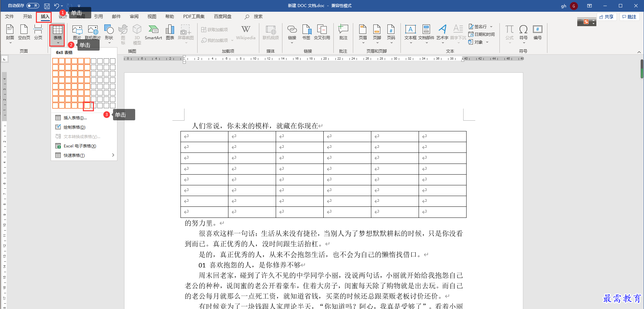Click the Undo icon
Image resolution: width=644 pixels, height=309 pixels.
[56, 6]
